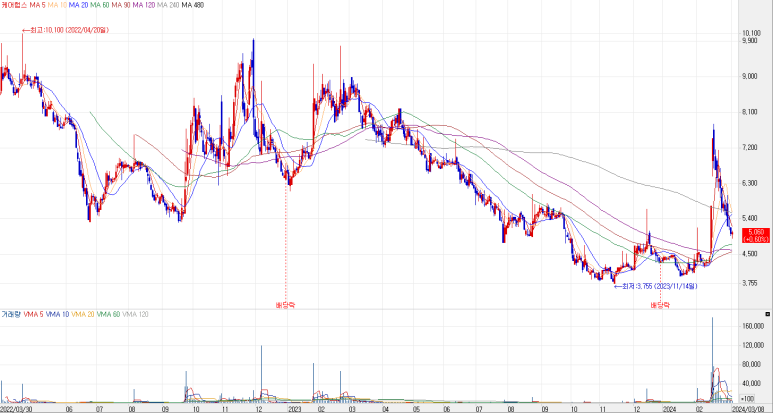
Task: Select the MA 10 legend label
Action: (x=57, y=5)
